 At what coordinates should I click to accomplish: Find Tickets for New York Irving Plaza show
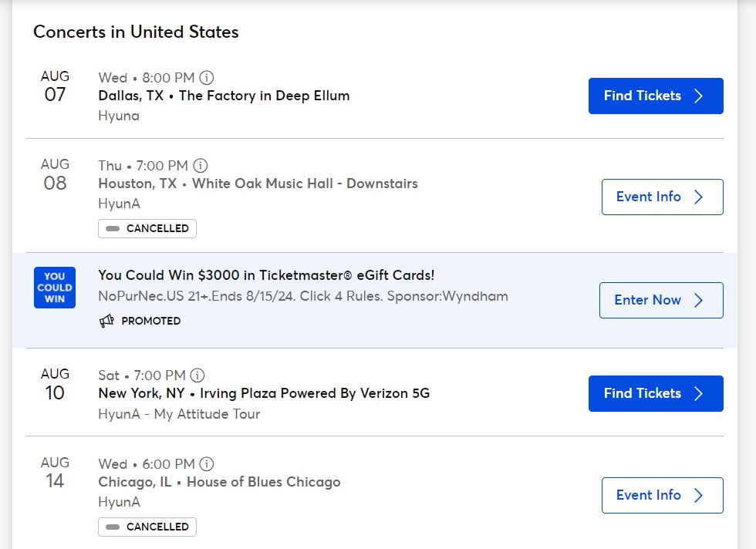[655, 393]
